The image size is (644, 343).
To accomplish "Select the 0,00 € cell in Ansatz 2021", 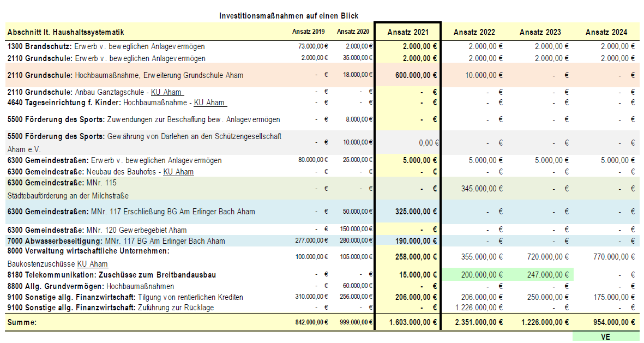I will 429,143.
